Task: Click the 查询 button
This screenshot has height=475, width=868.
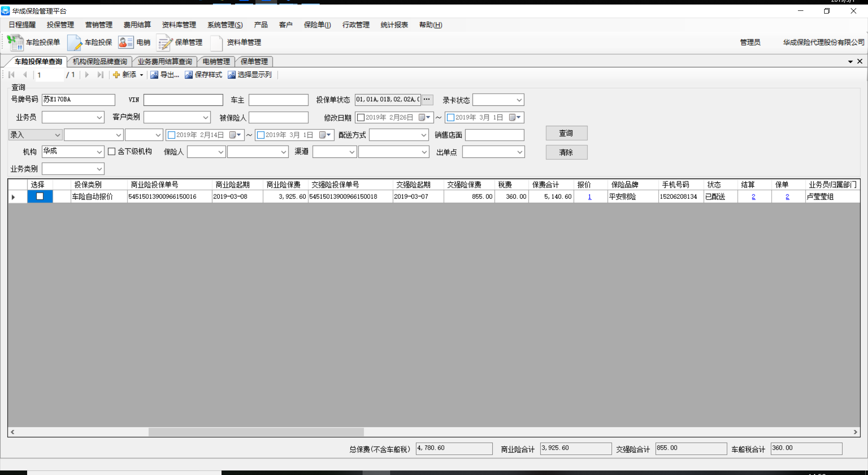Action: click(566, 133)
